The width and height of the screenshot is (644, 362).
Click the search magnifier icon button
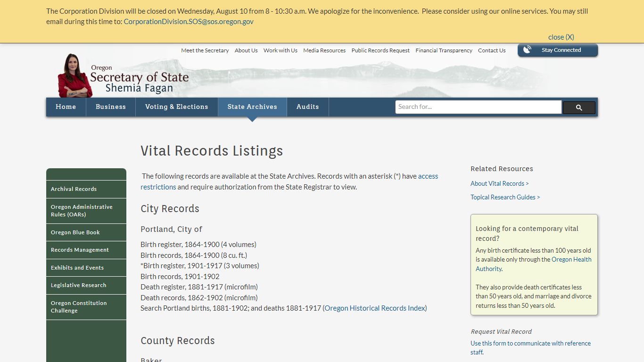579,107
